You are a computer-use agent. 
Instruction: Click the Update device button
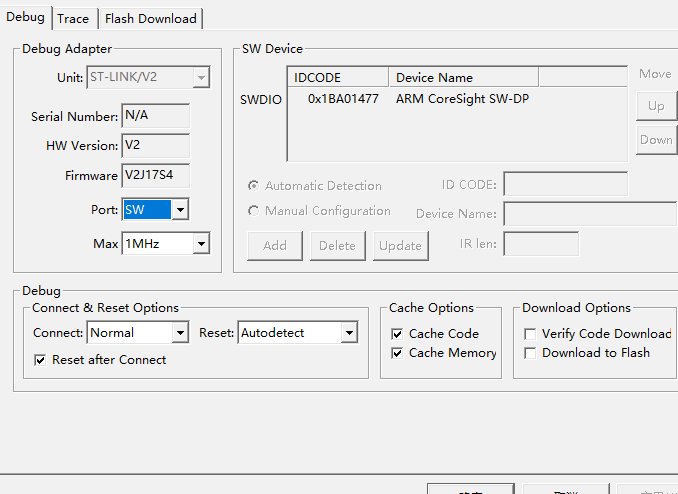(400, 246)
